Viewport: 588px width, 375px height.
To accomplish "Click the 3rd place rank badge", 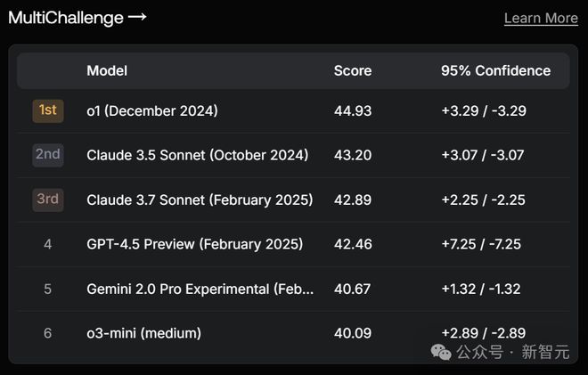I will click(47, 200).
